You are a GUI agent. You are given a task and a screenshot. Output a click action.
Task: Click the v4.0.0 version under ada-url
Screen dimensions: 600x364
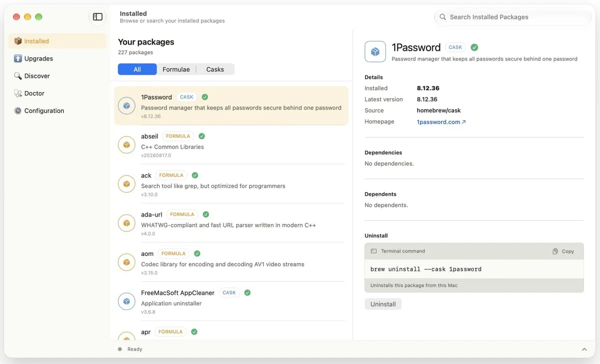pyautogui.click(x=148, y=233)
